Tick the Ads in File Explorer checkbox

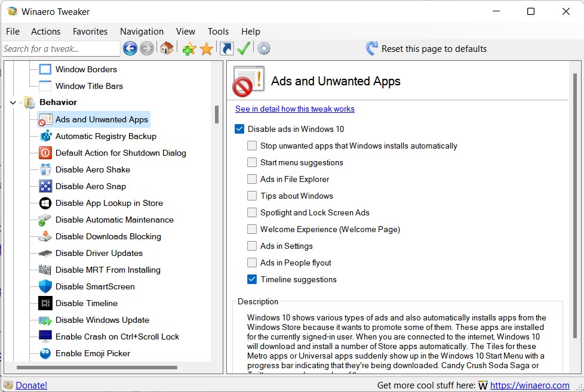tap(252, 179)
